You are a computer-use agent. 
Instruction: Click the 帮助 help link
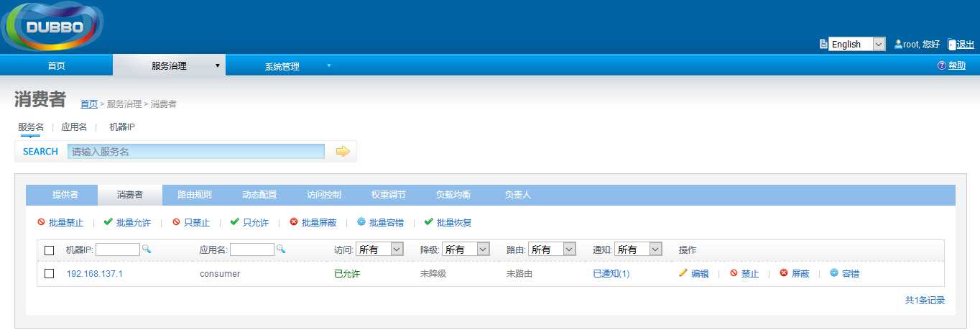click(x=957, y=65)
